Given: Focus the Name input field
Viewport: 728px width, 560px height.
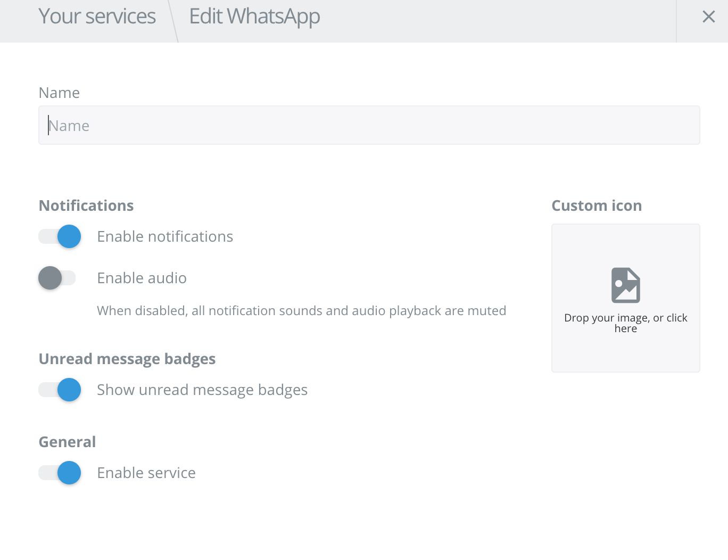Looking at the screenshot, I should click(369, 125).
